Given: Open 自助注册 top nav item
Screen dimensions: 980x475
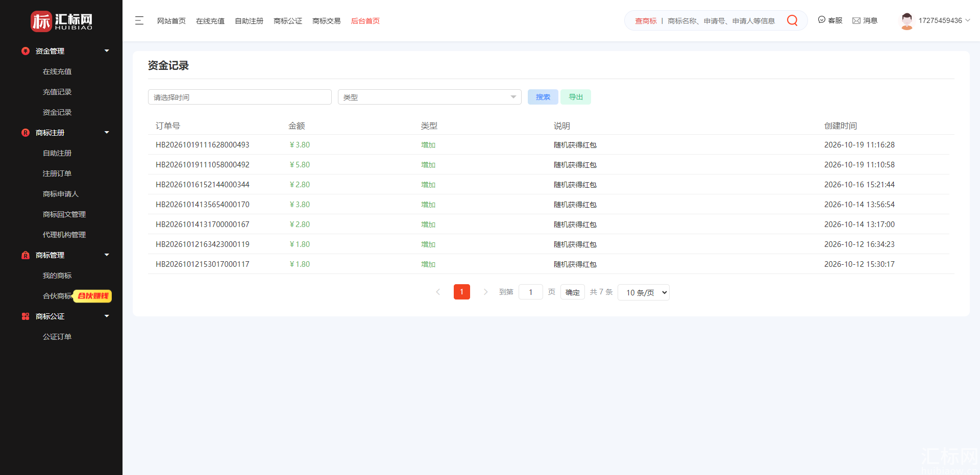Looking at the screenshot, I should pos(249,21).
